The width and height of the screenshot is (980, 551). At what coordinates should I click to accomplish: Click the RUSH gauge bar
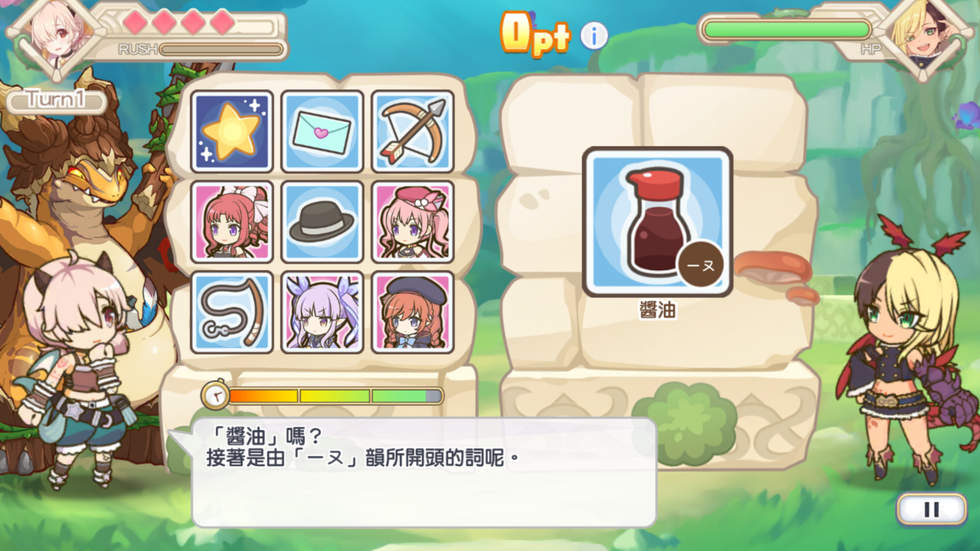pyautogui.click(x=221, y=49)
